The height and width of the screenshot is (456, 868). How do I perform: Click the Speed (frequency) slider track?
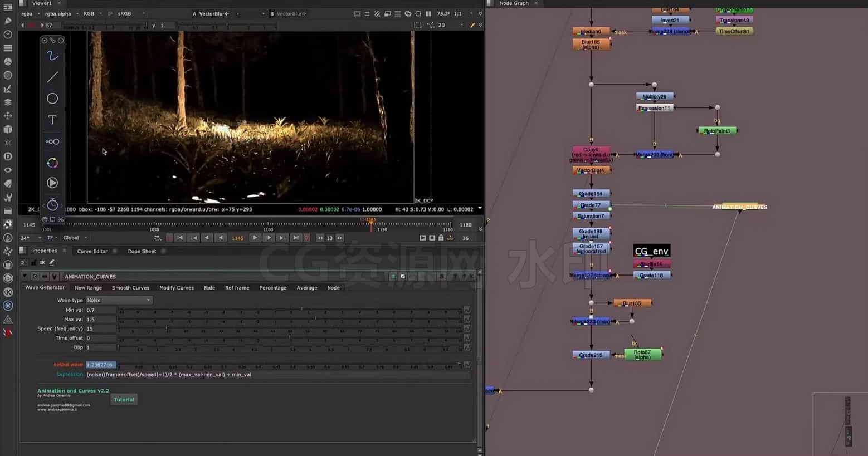point(290,328)
